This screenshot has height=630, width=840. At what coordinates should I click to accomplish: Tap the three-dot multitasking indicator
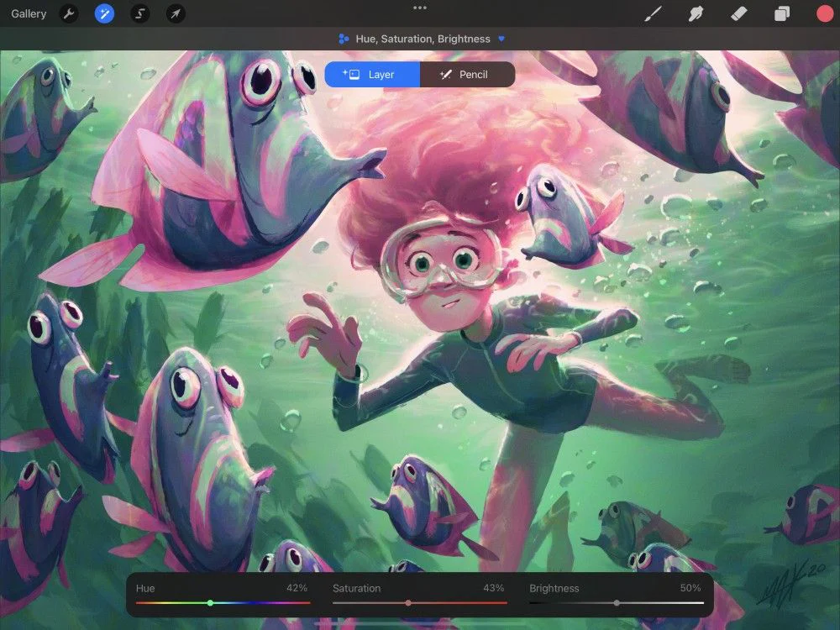(420, 8)
